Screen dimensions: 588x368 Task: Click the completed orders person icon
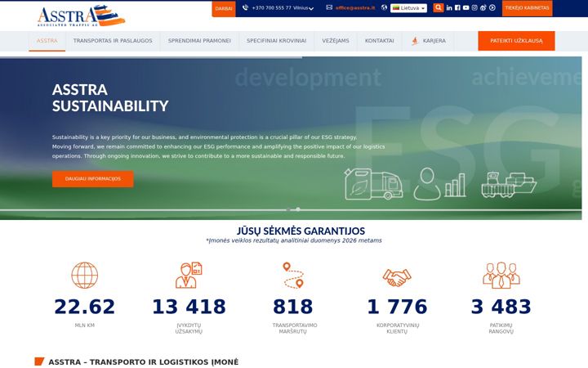189,275
